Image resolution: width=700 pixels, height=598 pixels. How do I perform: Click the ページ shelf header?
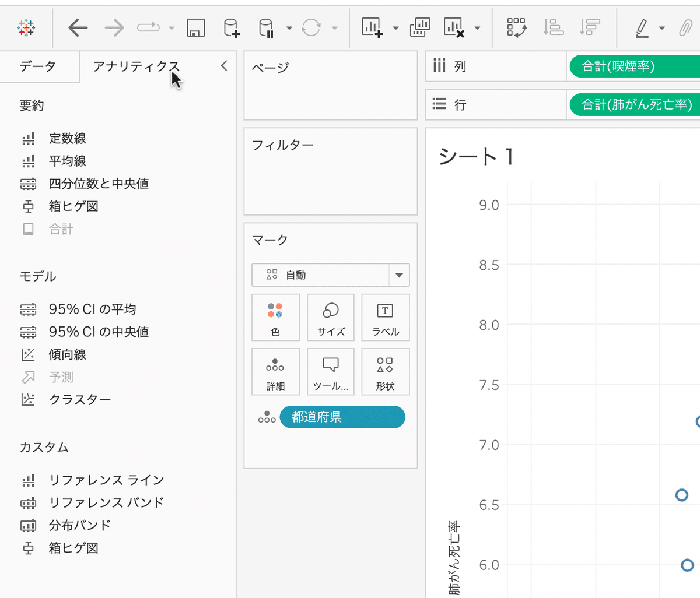tap(270, 67)
